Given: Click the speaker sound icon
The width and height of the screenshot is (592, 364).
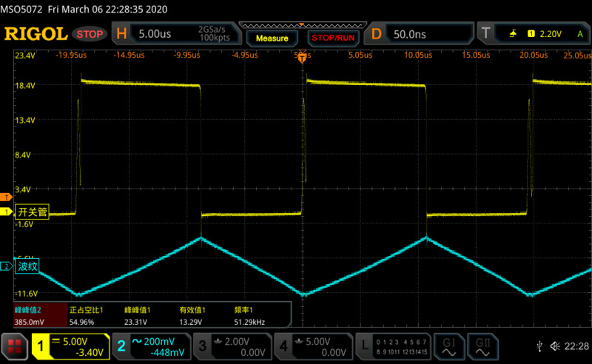Looking at the screenshot, I should coord(554,346).
